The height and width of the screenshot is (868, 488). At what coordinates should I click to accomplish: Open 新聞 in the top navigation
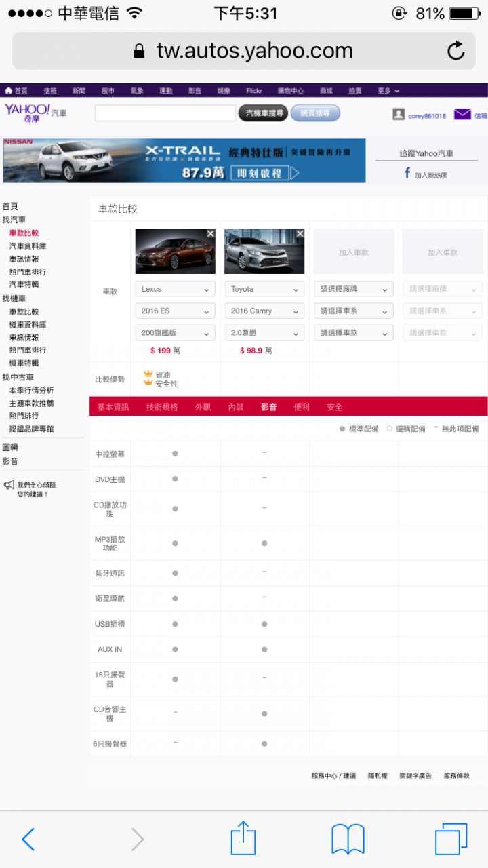[79, 90]
